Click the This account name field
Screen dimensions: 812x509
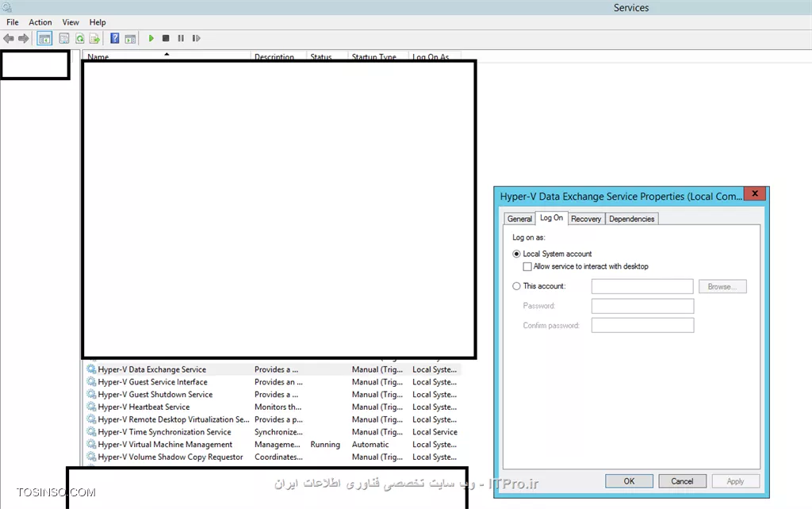coord(642,286)
